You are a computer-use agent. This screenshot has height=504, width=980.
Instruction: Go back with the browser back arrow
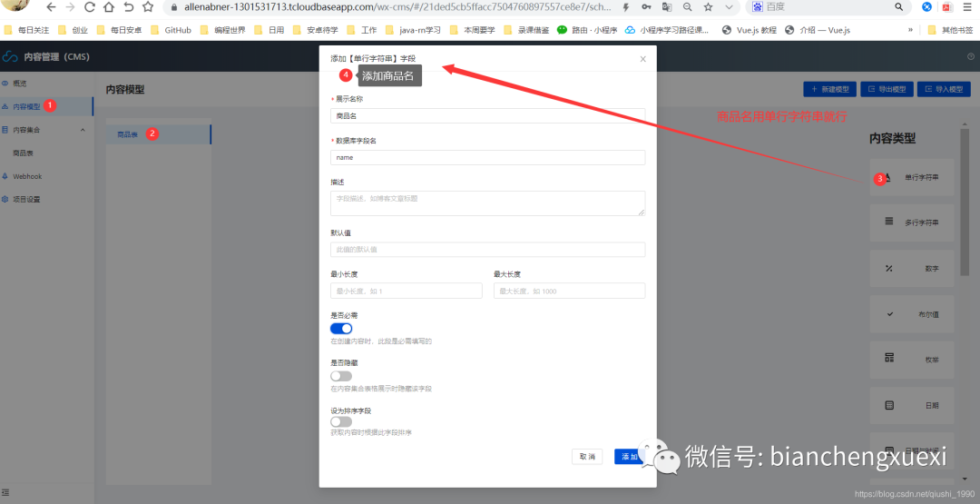pos(51,7)
